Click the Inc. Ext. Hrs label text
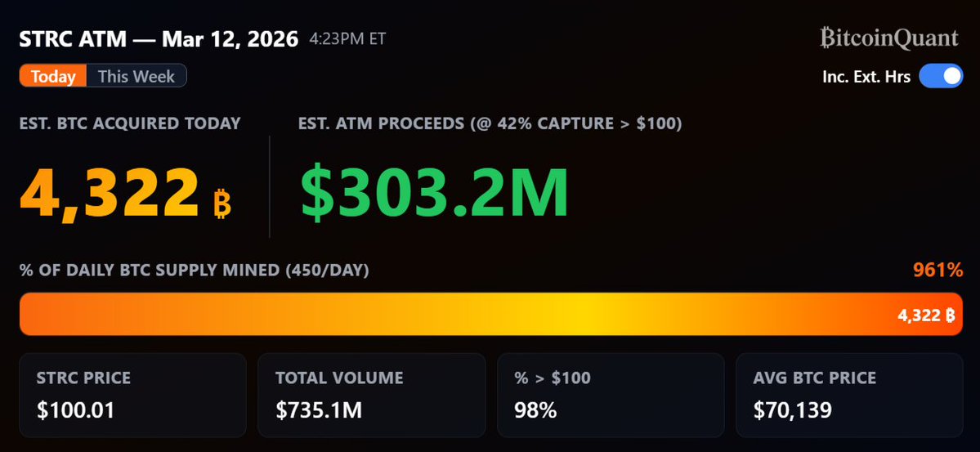980x452 pixels. click(866, 77)
